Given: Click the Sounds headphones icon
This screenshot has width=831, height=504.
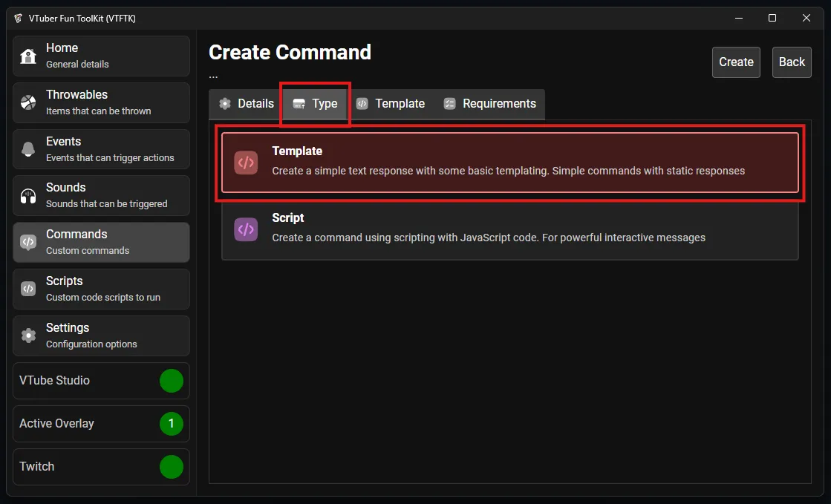Looking at the screenshot, I should pos(28,196).
